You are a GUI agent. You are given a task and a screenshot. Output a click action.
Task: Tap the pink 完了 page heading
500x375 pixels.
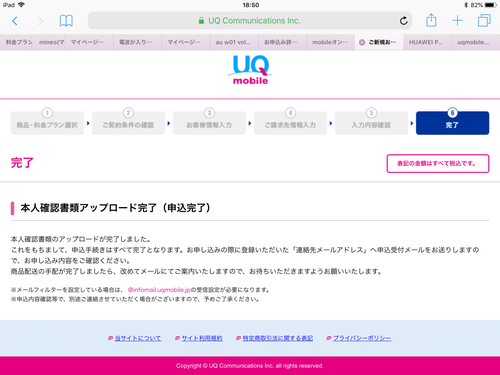[x=22, y=163]
